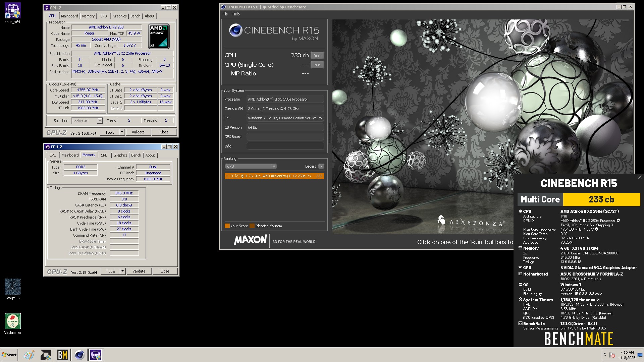Viewport: 644px width, 362px height.
Task: Run the CPU multi-core benchmark
Action: (317, 56)
